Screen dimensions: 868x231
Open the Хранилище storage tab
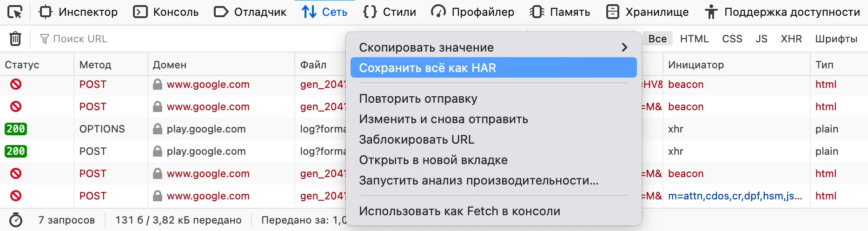point(647,12)
